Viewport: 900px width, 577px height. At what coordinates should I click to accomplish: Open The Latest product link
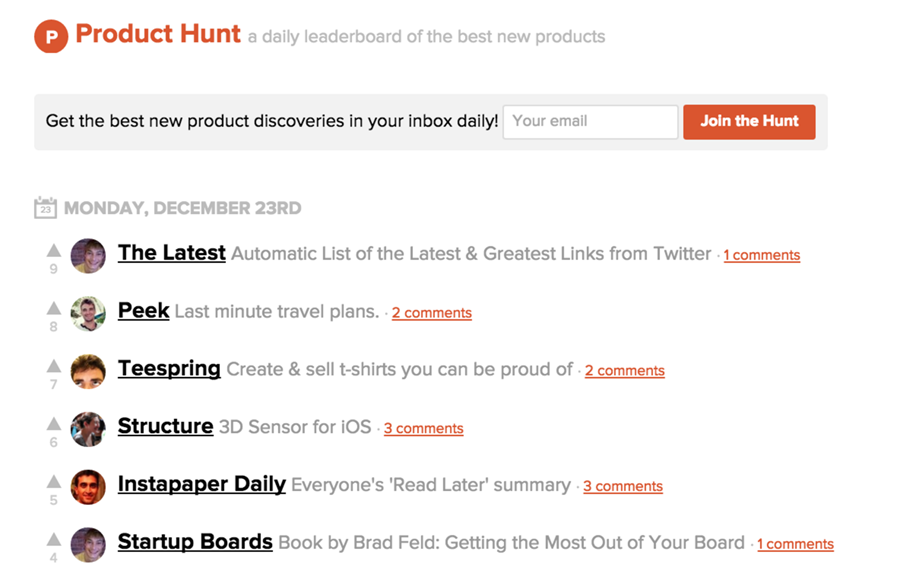pos(172,253)
